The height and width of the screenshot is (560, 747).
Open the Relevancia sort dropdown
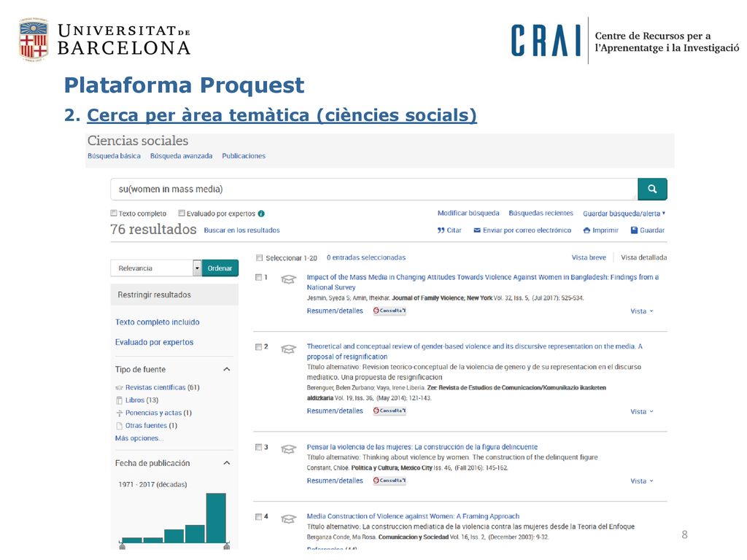156,268
